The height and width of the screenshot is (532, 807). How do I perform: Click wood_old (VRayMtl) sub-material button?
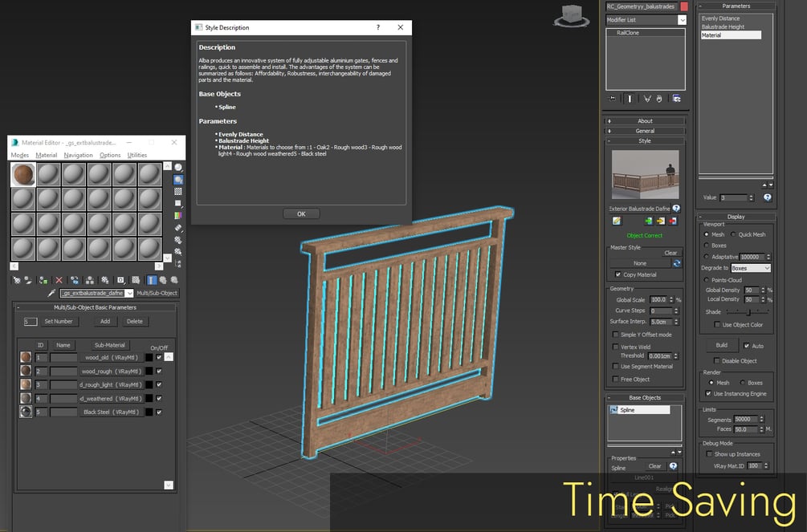click(x=111, y=357)
